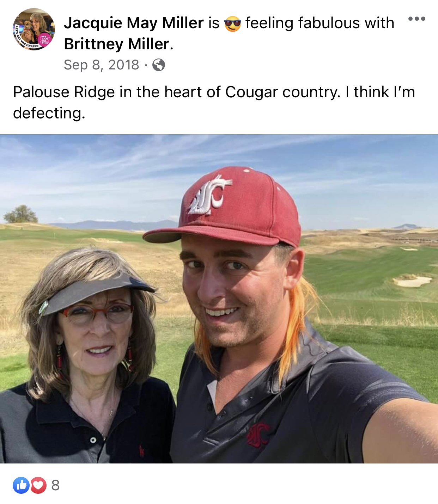438x504 pixels.
Task: View the 8 reactions count
Action: click(55, 485)
